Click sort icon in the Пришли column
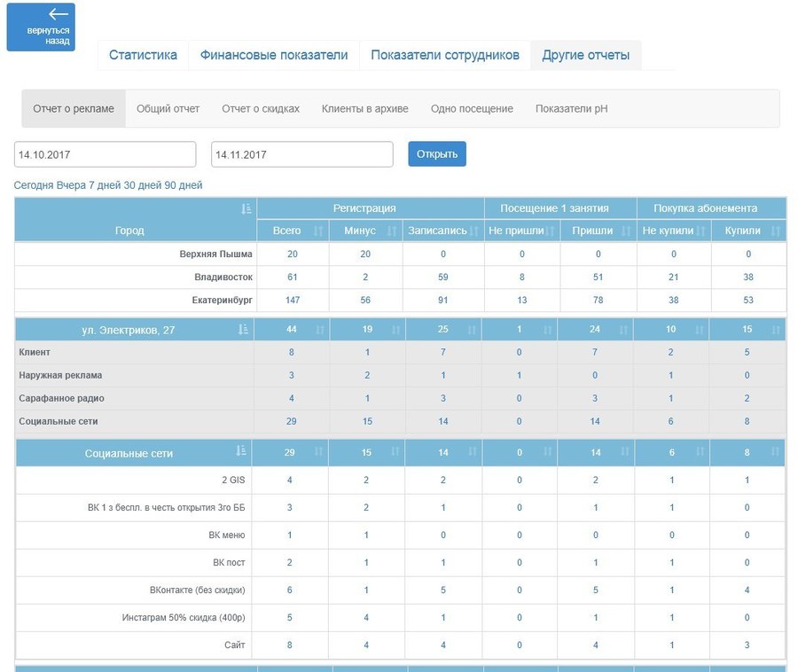This screenshot has height=672, width=798. (627, 231)
